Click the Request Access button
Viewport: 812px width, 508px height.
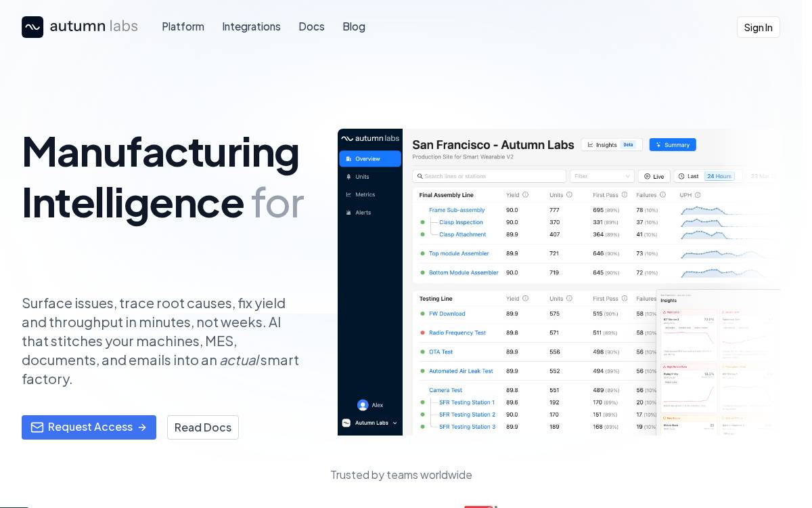click(x=89, y=427)
